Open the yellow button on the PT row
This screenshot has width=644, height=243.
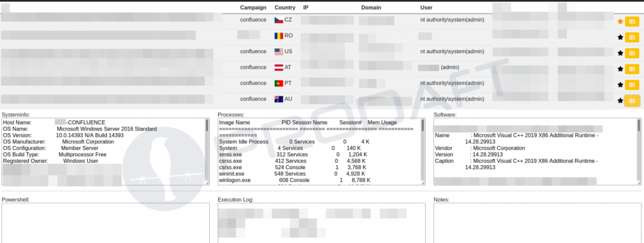pyautogui.click(x=632, y=85)
